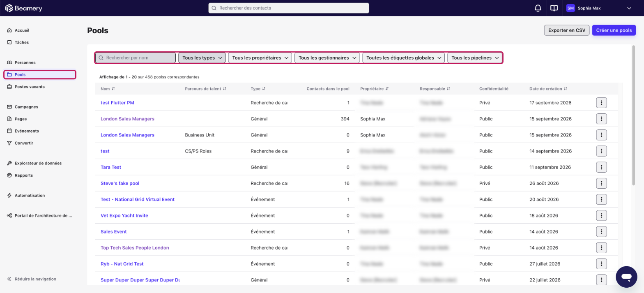The height and width of the screenshot is (293, 644).
Task: Sort by Date de création arrows
Action: (566, 89)
